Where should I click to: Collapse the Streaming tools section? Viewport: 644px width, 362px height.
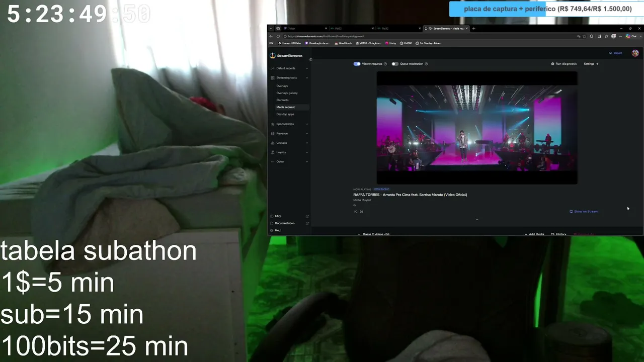[289, 78]
